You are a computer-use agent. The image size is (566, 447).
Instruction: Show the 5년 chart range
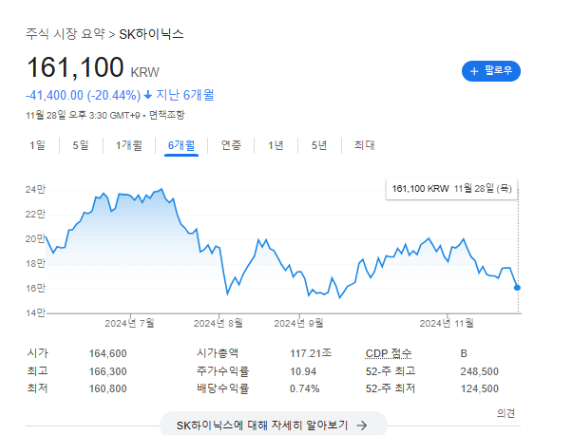click(x=319, y=145)
